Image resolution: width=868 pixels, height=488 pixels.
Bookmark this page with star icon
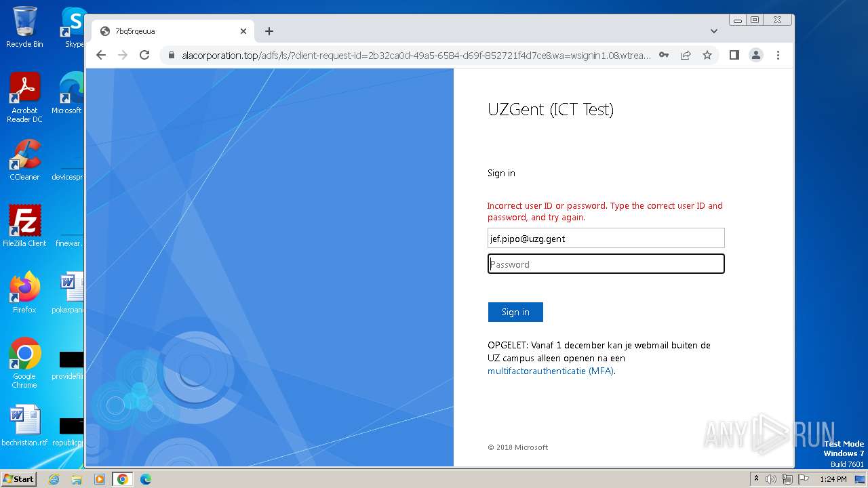(707, 55)
